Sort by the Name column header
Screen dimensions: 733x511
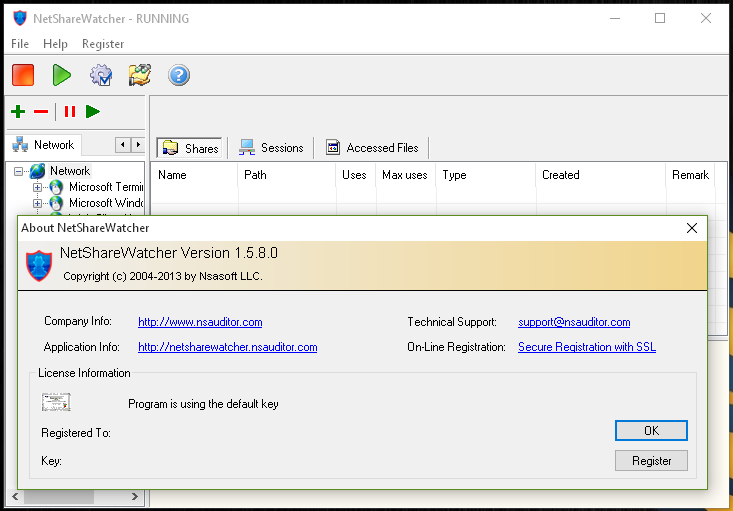(194, 175)
